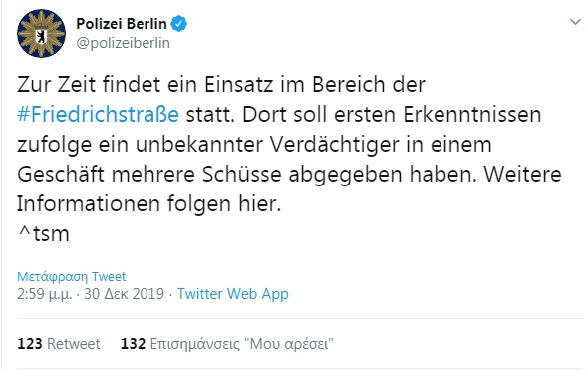Click the Μετάφραση Tweet translate link
This screenshot has width=588, height=371.
(71, 276)
